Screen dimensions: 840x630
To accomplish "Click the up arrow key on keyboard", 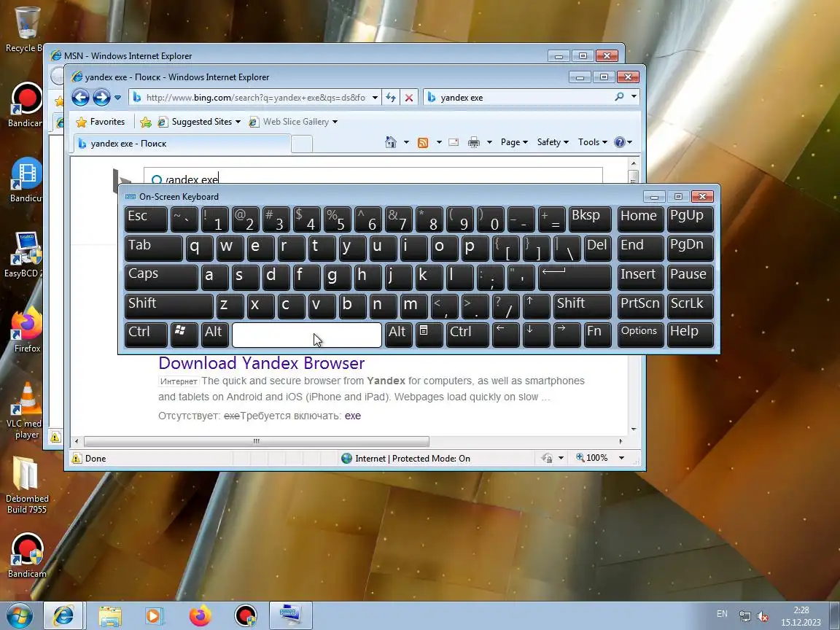I will (536, 306).
